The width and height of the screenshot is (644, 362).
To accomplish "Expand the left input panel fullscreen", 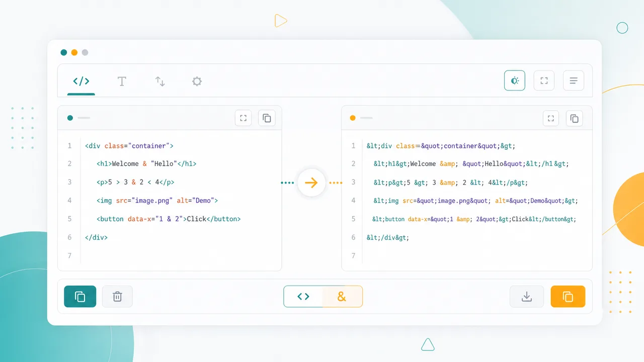I will (244, 118).
